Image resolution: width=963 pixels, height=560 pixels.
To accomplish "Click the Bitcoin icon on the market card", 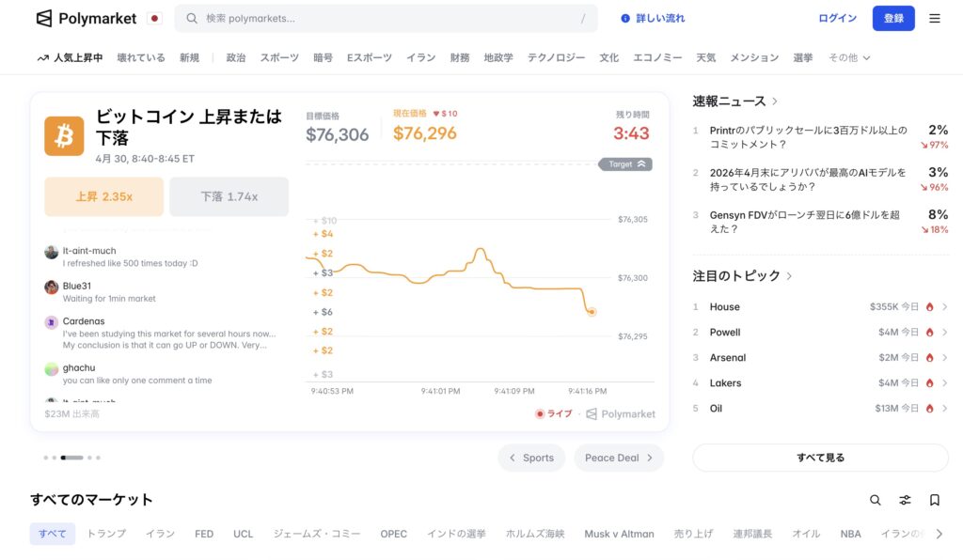I will coord(63,136).
